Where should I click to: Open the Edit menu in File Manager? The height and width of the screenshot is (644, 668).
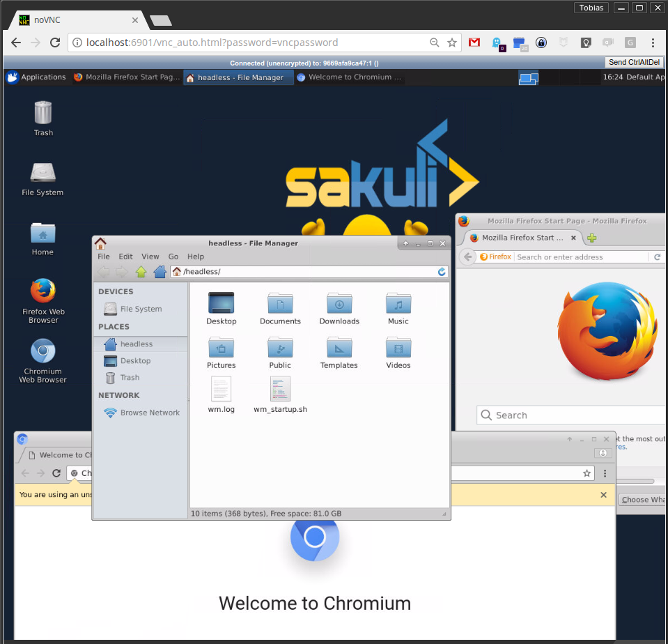pos(125,256)
